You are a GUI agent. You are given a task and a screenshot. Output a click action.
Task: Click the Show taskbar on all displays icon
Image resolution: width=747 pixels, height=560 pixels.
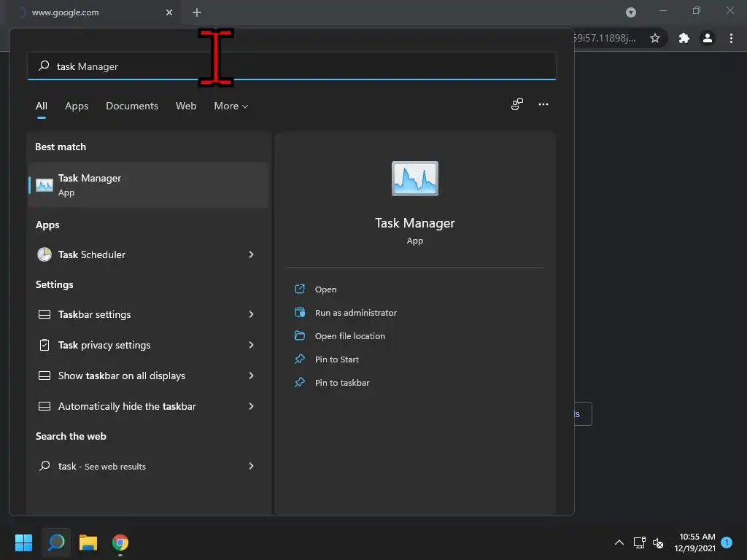point(44,376)
